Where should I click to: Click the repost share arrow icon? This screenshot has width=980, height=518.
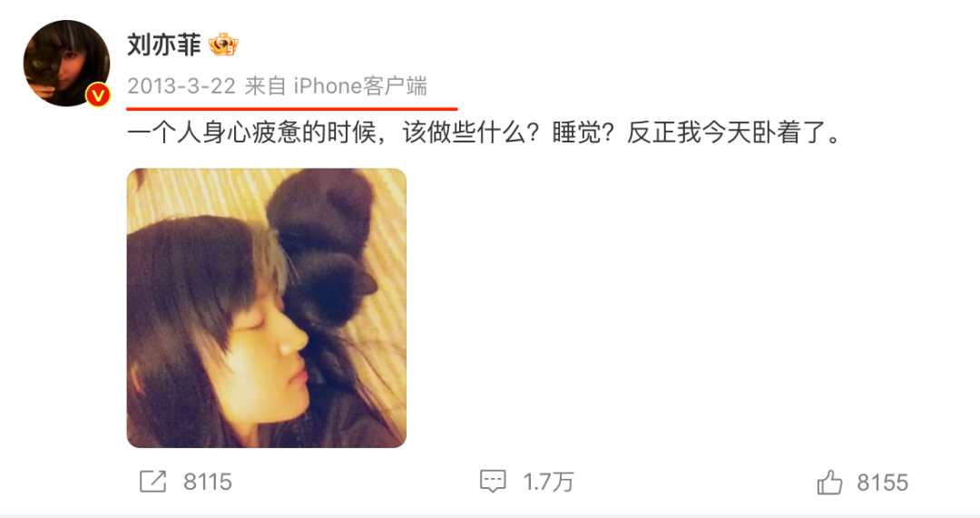[x=152, y=482]
